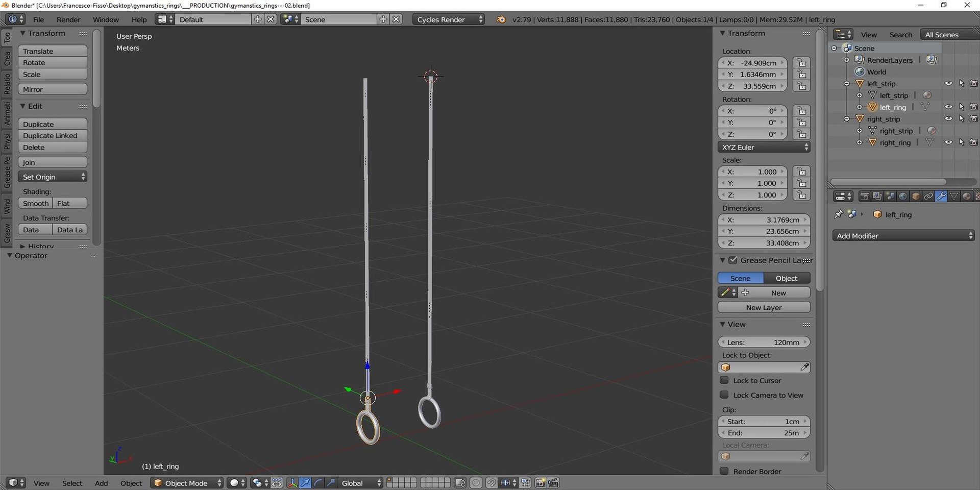Open the 3D View editor type selector
The image size is (980, 490).
[x=16, y=483]
